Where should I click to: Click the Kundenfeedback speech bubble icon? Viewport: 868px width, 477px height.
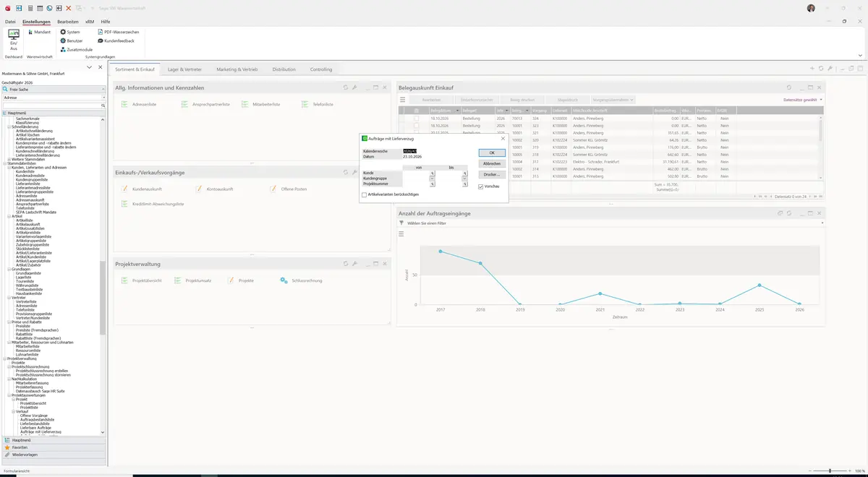coord(101,41)
